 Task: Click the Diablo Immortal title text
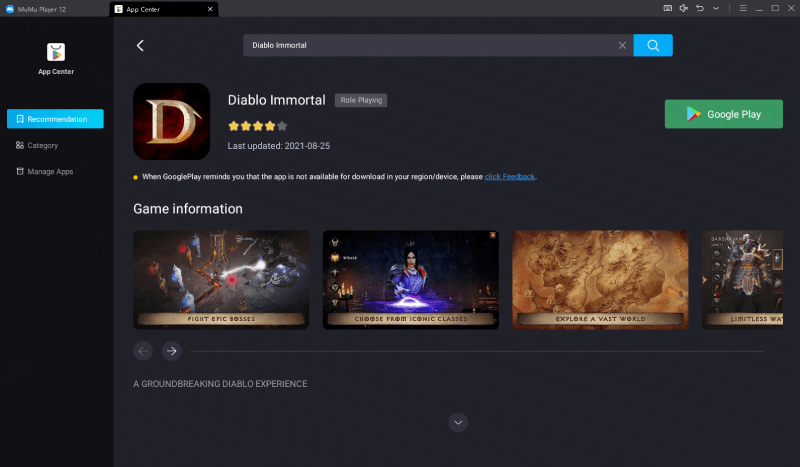[277, 100]
